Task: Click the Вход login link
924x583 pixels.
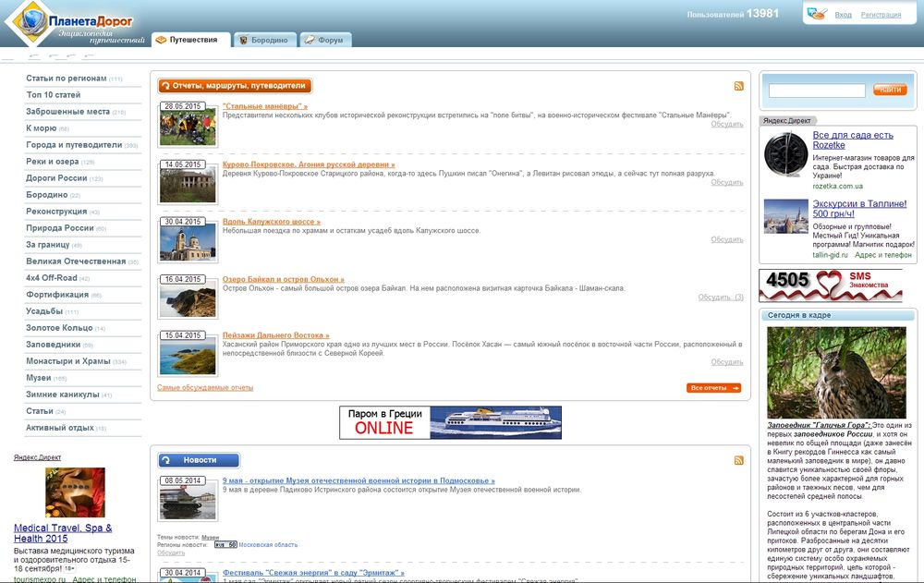Action: [x=843, y=15]
